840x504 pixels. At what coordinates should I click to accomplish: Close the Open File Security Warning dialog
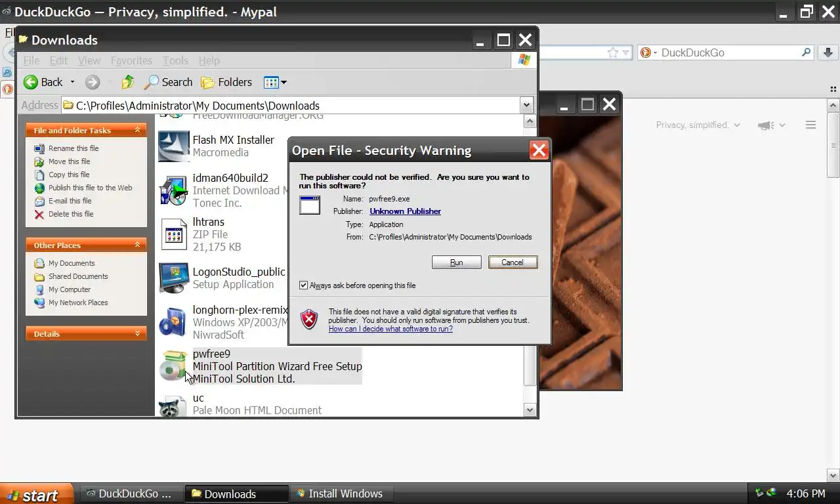click(x=539, y=150)
